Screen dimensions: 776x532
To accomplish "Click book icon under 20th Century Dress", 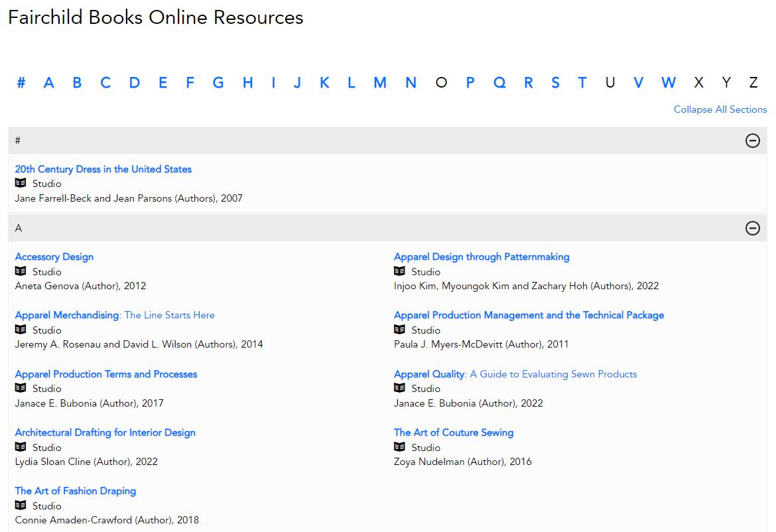I will [21, 183].
